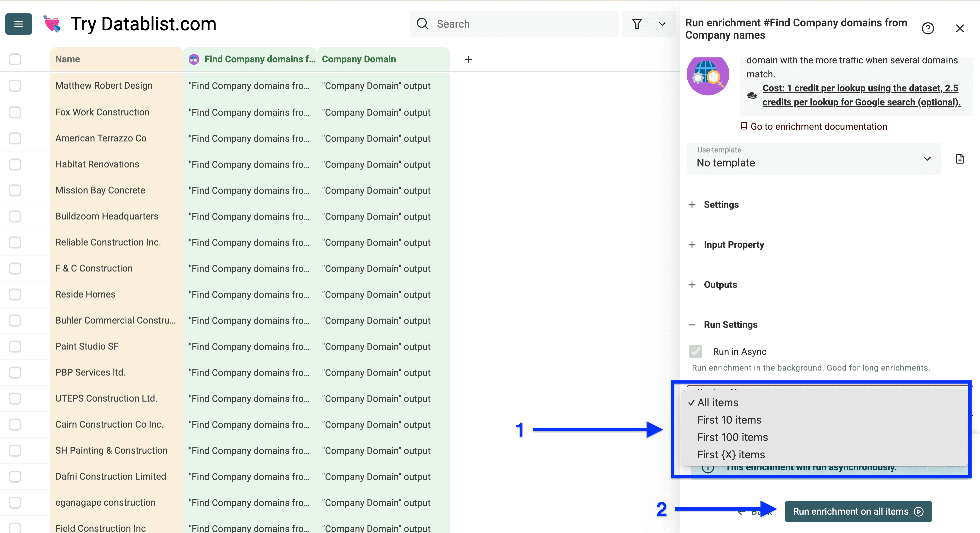Toggle the select-all rows header checkbox
Image resolution: width=980 pixels, height=533 pixels.
coord(15,59)
